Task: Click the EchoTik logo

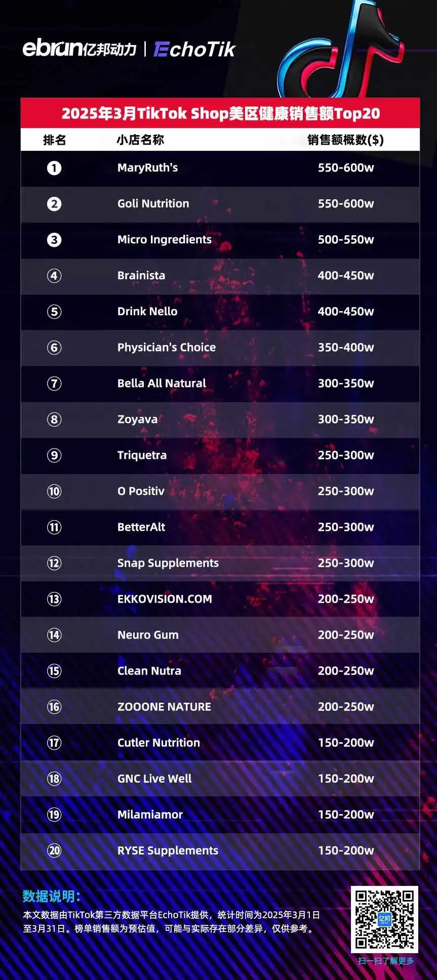Action: tap(194, 49)
